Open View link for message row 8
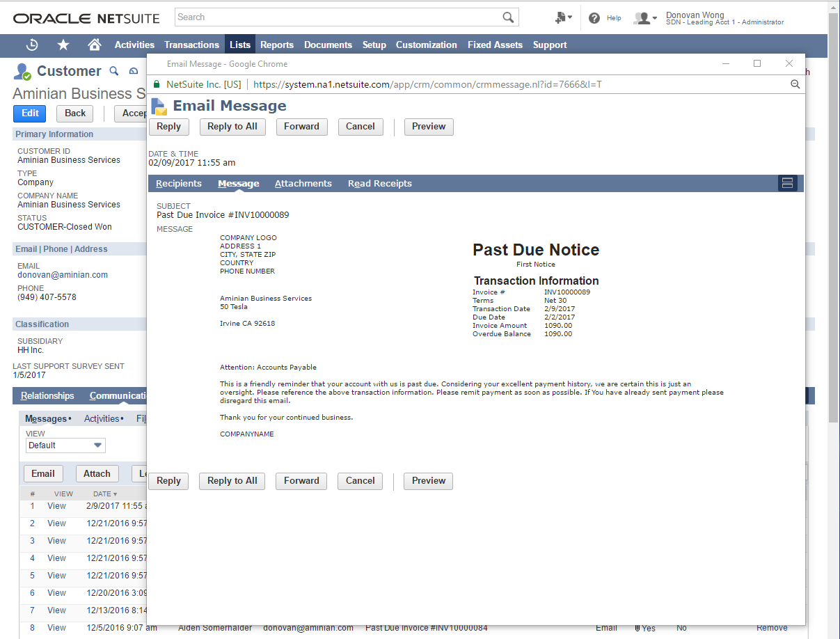The image size is (840, 639). pos(56,628)
